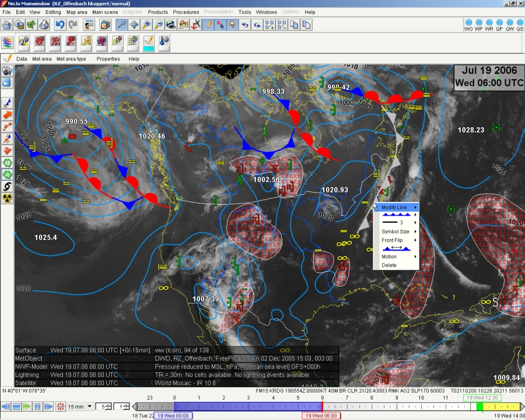525x420 pixels.
Task: Click the red 19 Wed 06:00 time marker
Action: click(321, 416)
